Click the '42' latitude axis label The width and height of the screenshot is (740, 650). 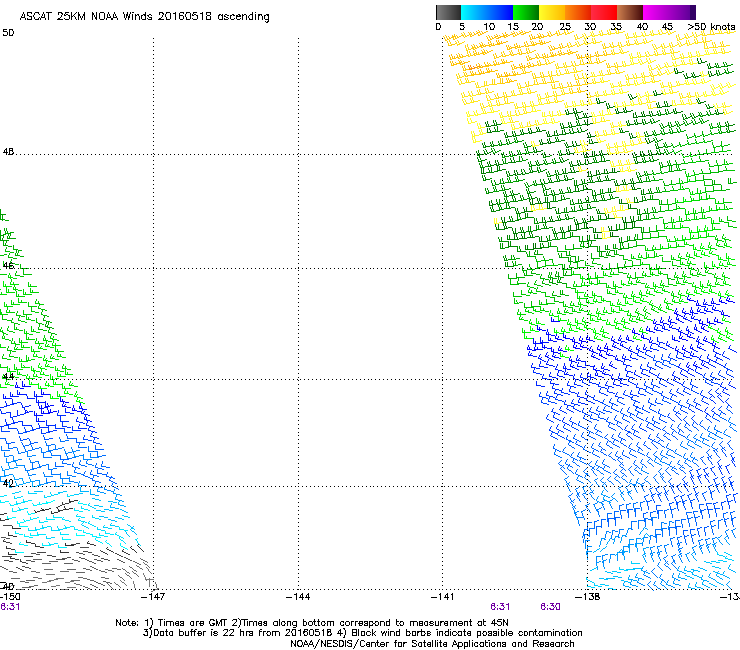[8, 483]
